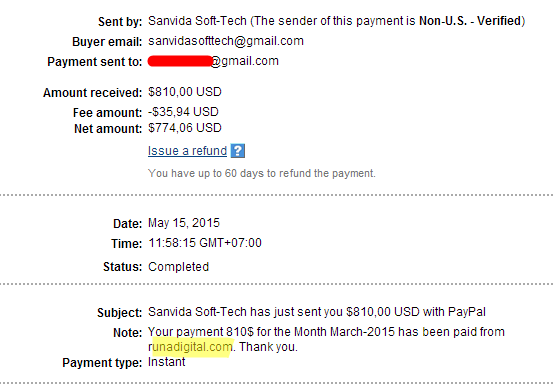The height and width of the screenshot is (388, 555).
Task: Select the $810,00 USD amount received
Action: (185, 92)
